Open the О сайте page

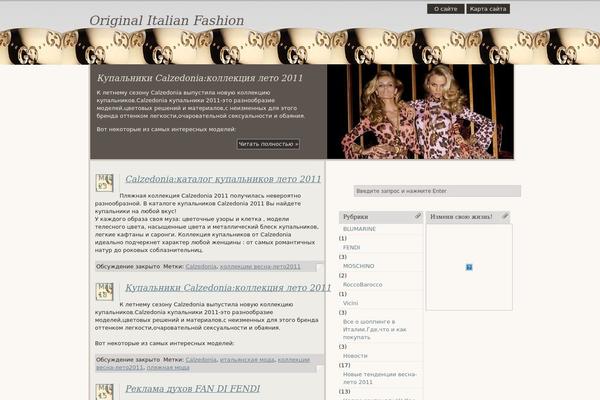click(x=446, y=9)
